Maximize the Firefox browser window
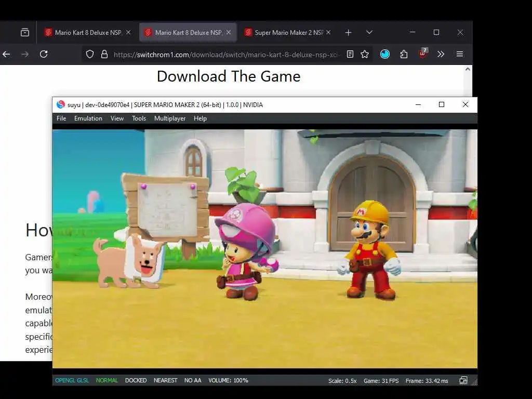 click(x=436, y=32)
